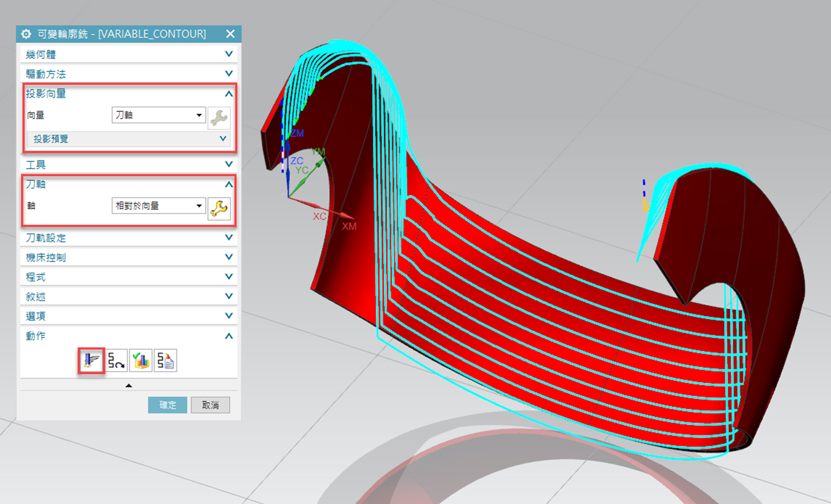The image size is (831, 504).
Task: Expand the 敘述 section
Action: [x=128, y=297]
